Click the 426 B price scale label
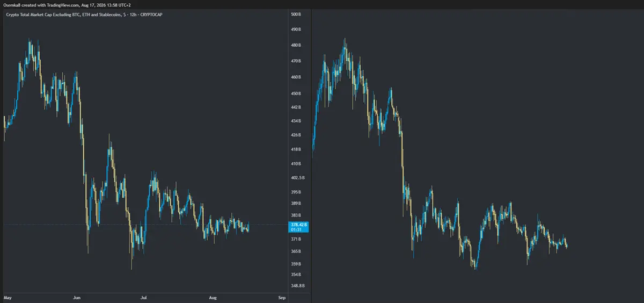644x303 pixels. 296,135
